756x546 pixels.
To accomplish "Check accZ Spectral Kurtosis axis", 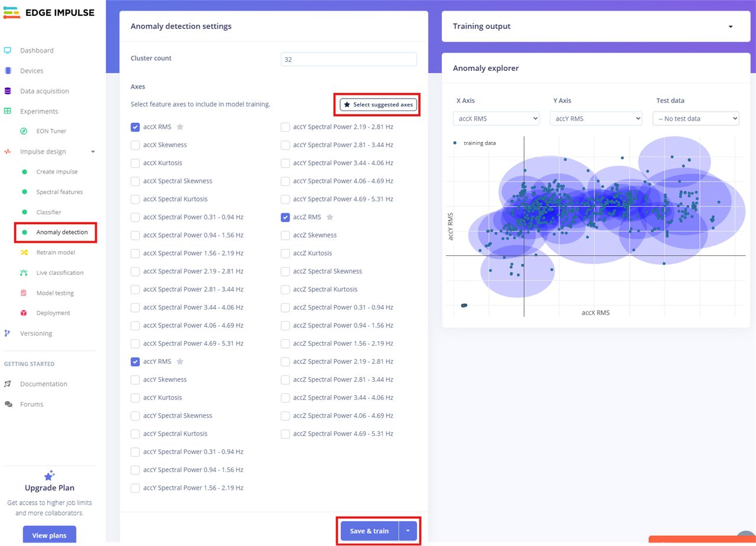I will [x=285, y=290].
